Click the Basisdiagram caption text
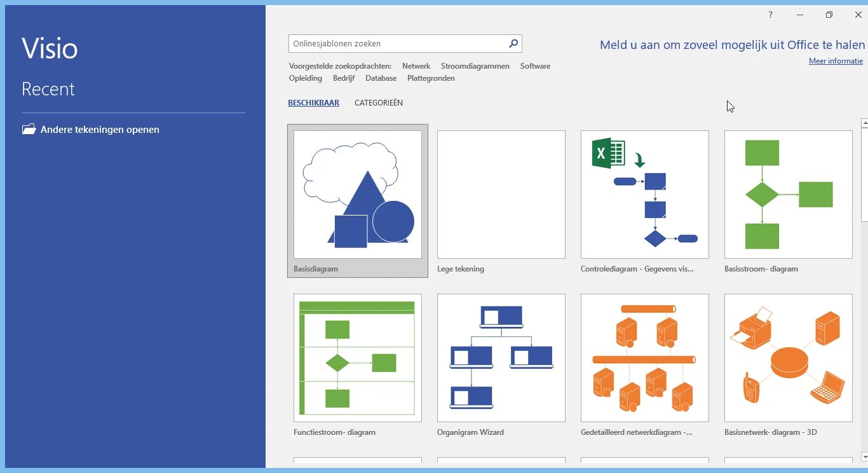This screenshot has width=868, height=473. click(316, 269)
